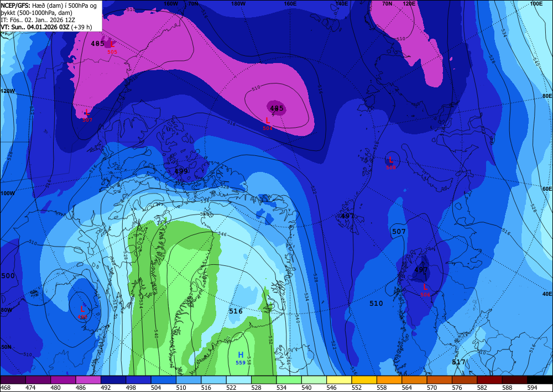
Task: Pick the yellow legend swatch above 546
Action: [339, 380]
